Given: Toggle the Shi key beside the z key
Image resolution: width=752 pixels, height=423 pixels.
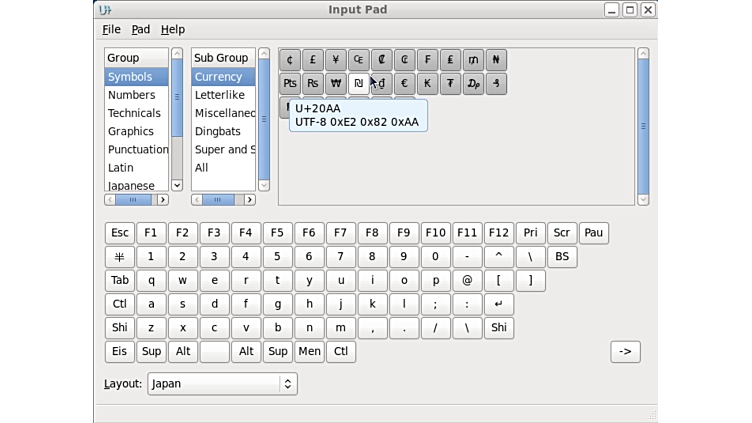Looking at the screenshot, I should [119, 327].
